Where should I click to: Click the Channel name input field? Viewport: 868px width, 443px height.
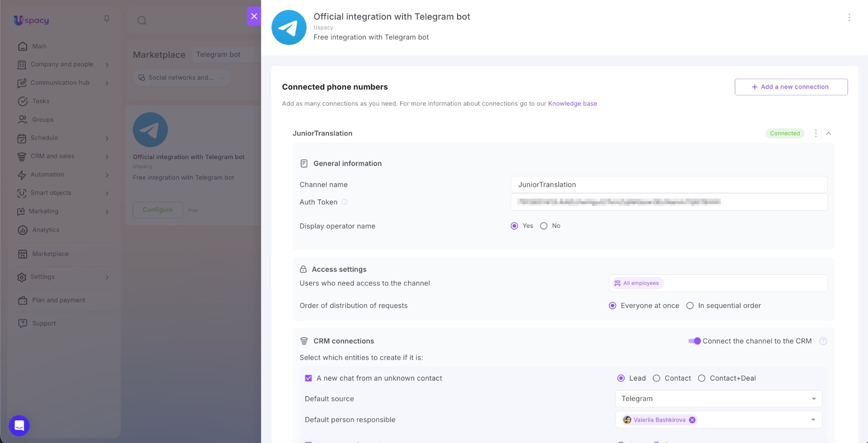point(669,184)
